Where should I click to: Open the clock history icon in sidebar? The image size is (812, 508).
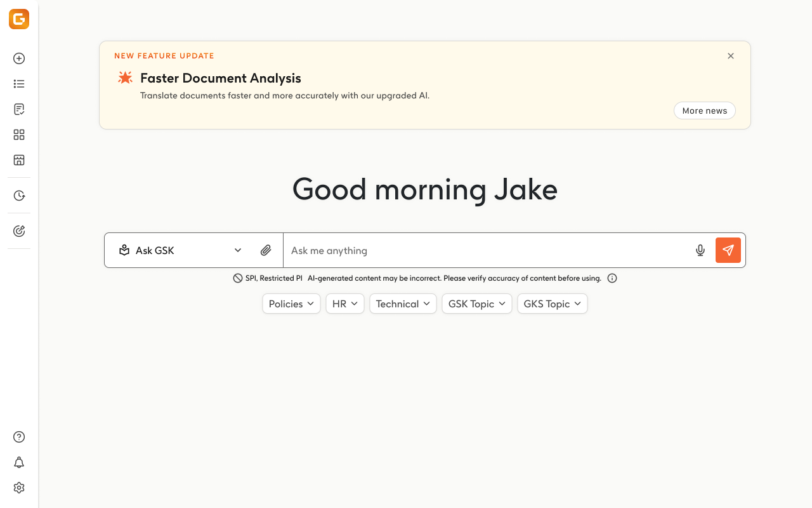(19, 196)
